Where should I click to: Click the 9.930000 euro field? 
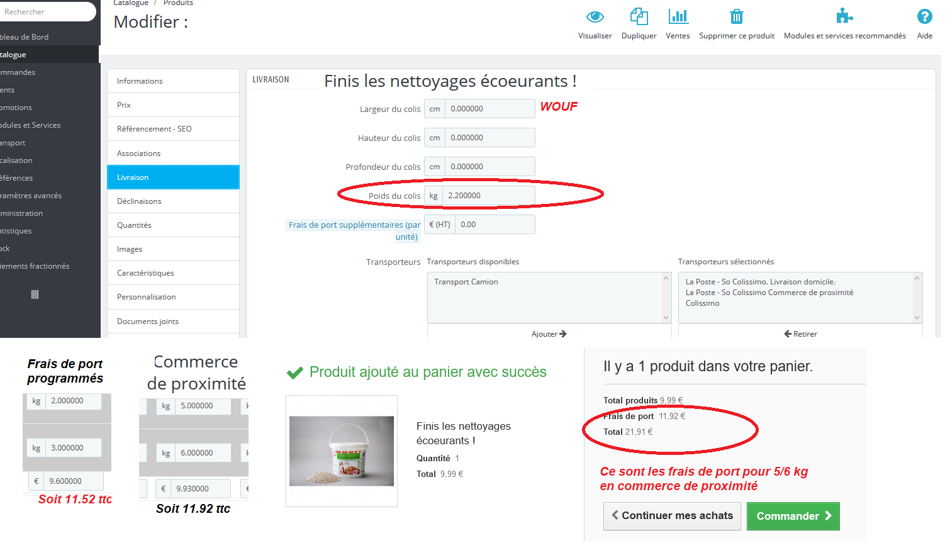(x=201, y=489)
